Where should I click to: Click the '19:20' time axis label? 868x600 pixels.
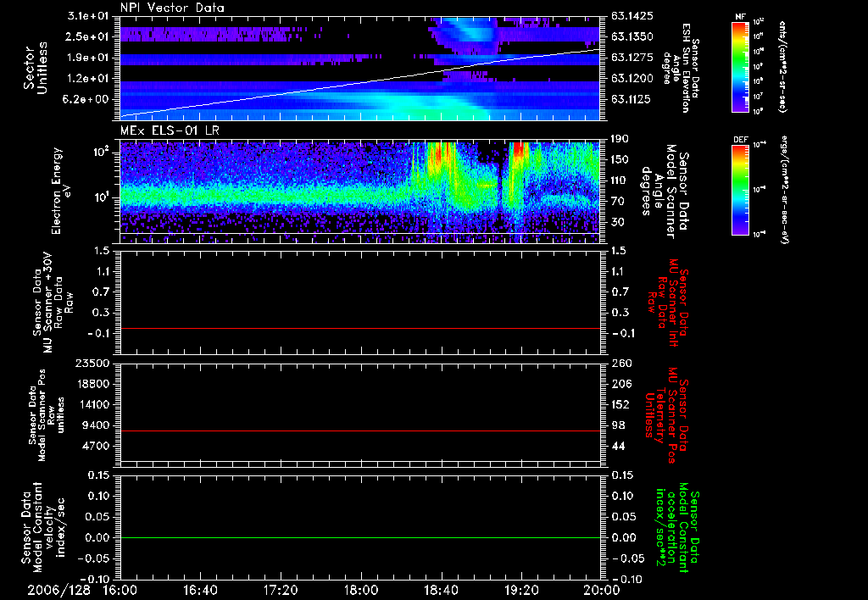tap(521, 591)
